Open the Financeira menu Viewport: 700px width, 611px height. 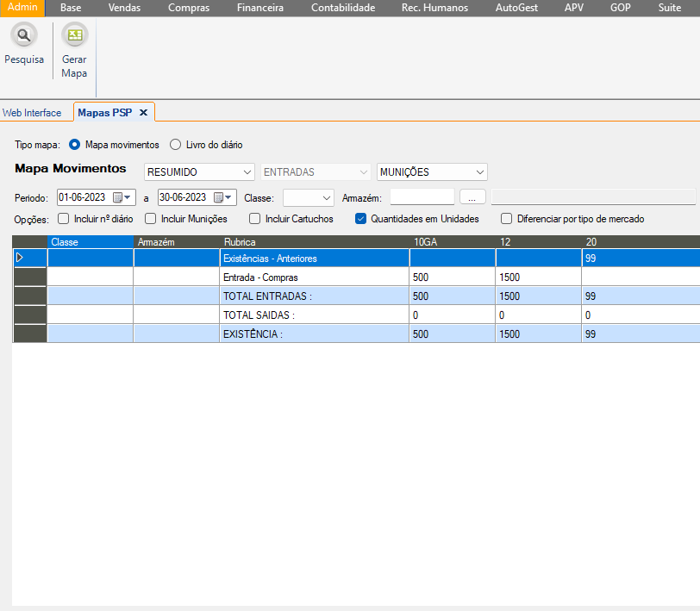259,8
